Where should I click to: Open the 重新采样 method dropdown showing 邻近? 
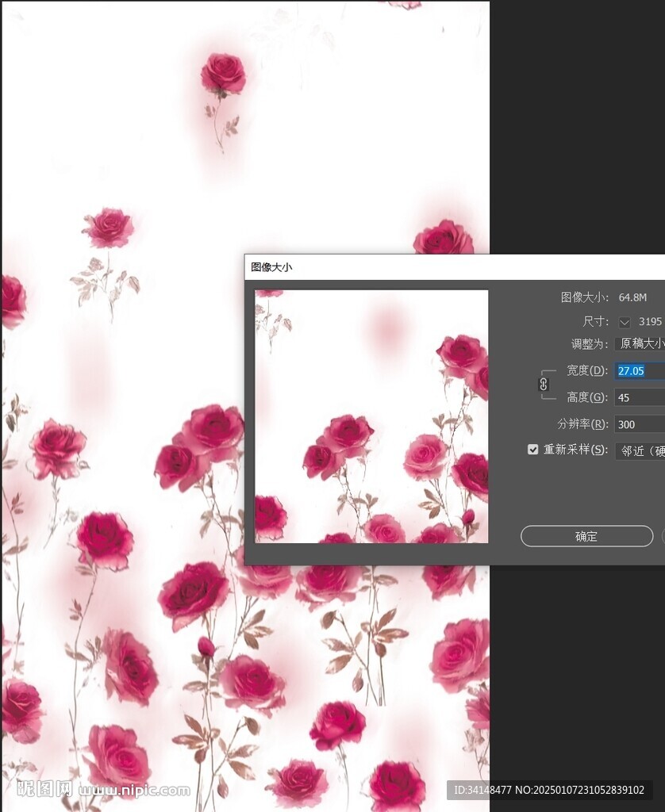click(641, 450)
